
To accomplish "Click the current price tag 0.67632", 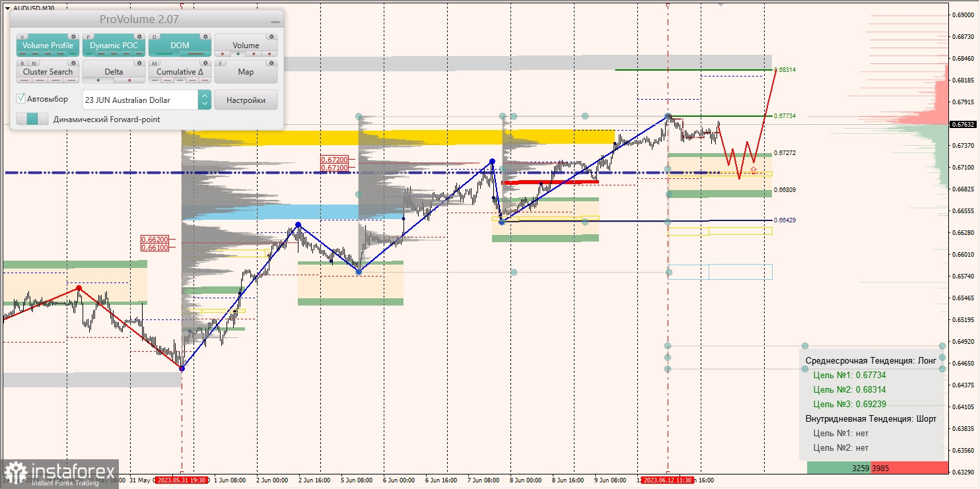I will point(963,124).
